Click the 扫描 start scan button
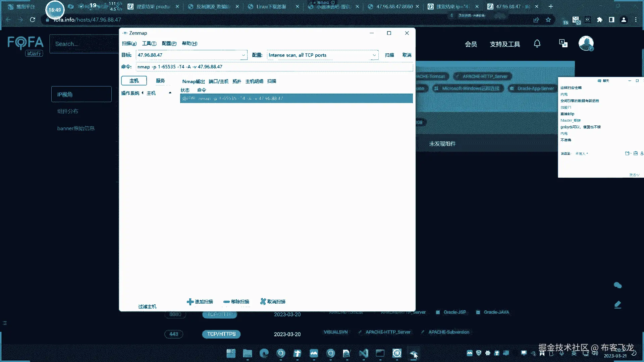This screenshot has width=644, height=362. 389,55
